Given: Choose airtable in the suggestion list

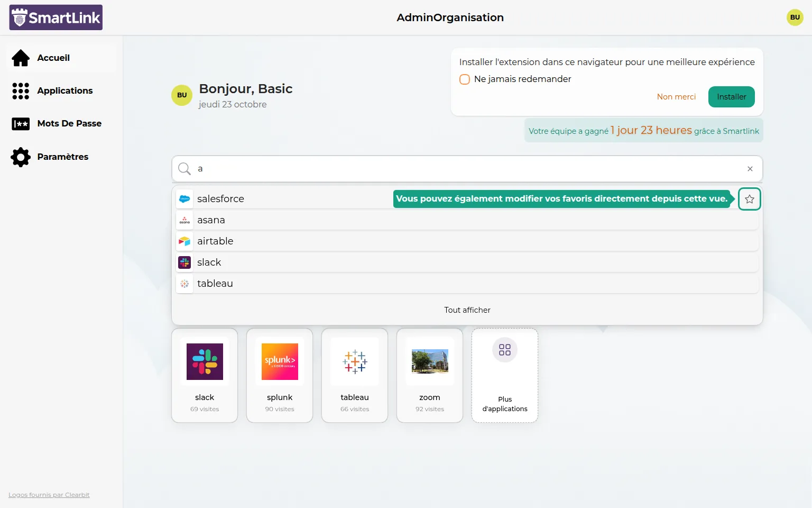Looking at the screenshot, I should coord(215,241).
